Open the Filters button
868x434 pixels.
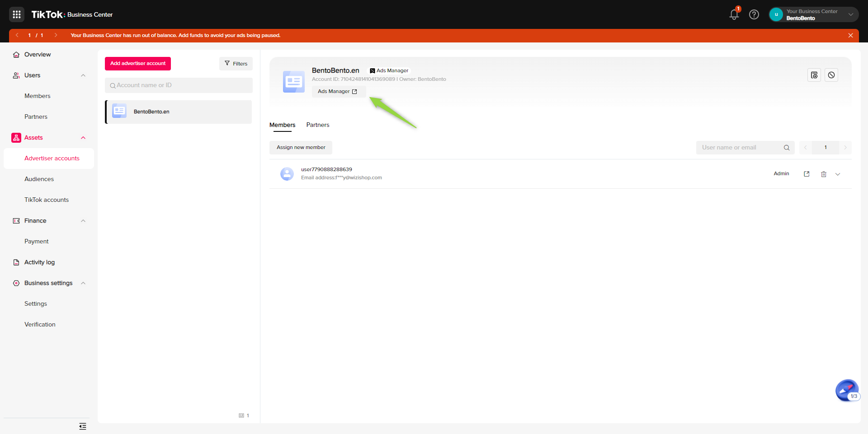(236, 64)
